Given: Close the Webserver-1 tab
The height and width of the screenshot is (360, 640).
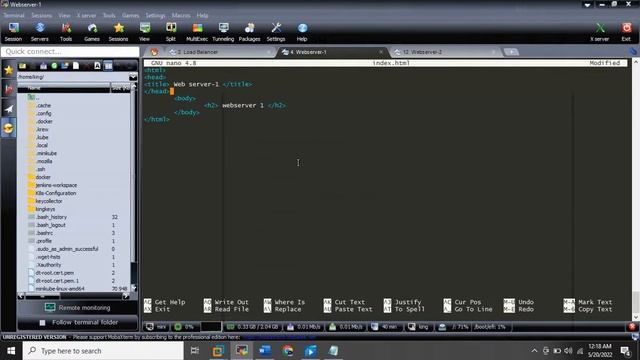Looking at the screenshot, I should click(381, 52).
